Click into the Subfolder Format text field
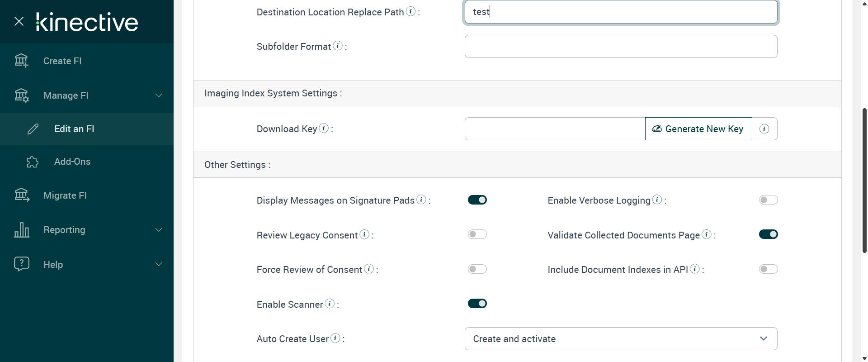This screenshot has width=868, height=362. click(x=621, y=47)
